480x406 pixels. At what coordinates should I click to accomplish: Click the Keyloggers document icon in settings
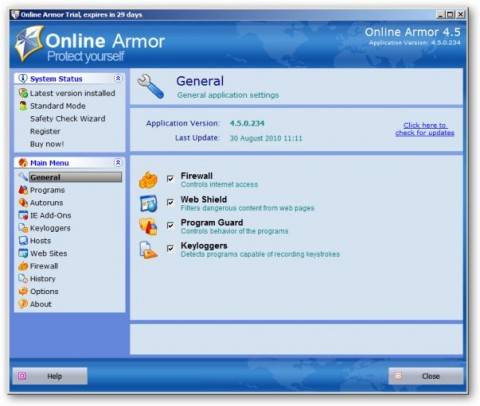point(148,250)
